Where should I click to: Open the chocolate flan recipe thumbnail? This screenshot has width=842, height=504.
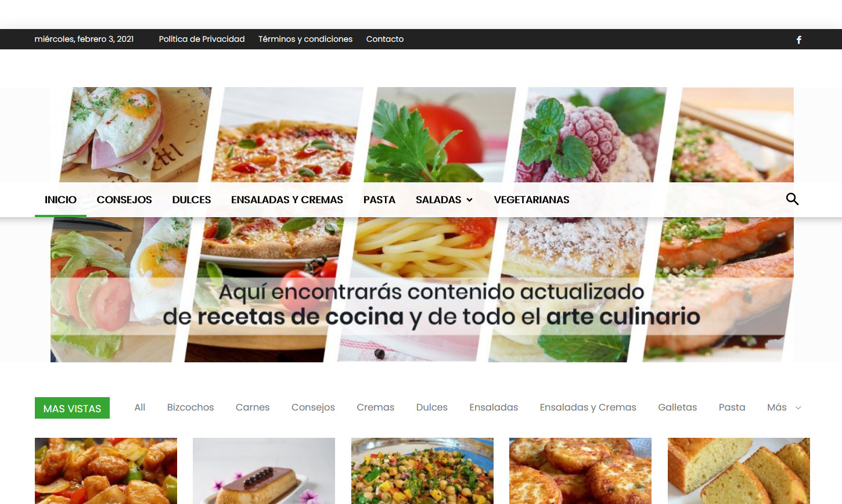pyautogui.click(x=264, y=471)
